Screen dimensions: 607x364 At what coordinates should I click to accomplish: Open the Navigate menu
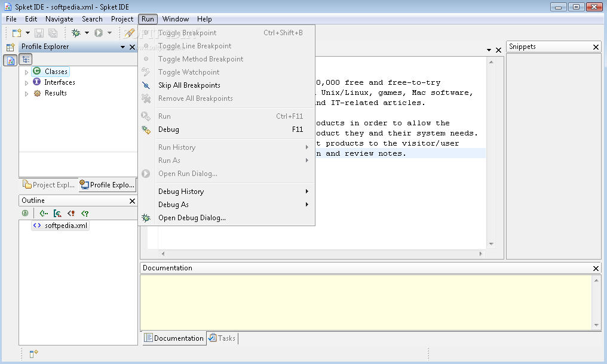click(x=59, y=19)
